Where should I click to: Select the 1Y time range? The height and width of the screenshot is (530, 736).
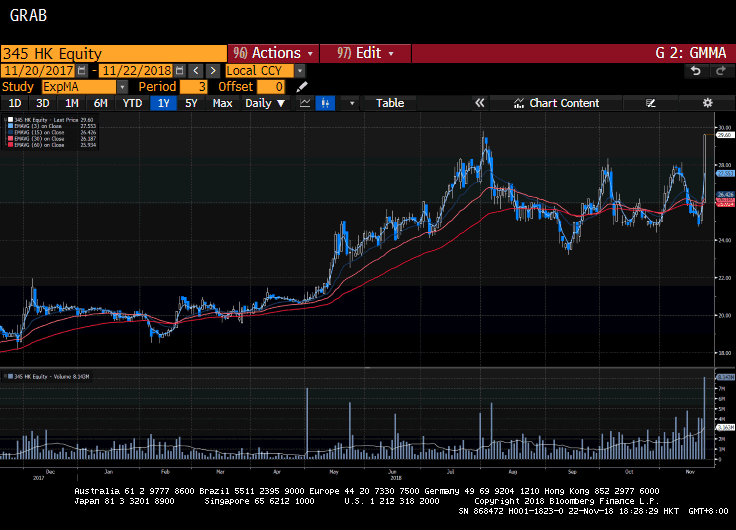pyautogui.click(x=163, y=103)
